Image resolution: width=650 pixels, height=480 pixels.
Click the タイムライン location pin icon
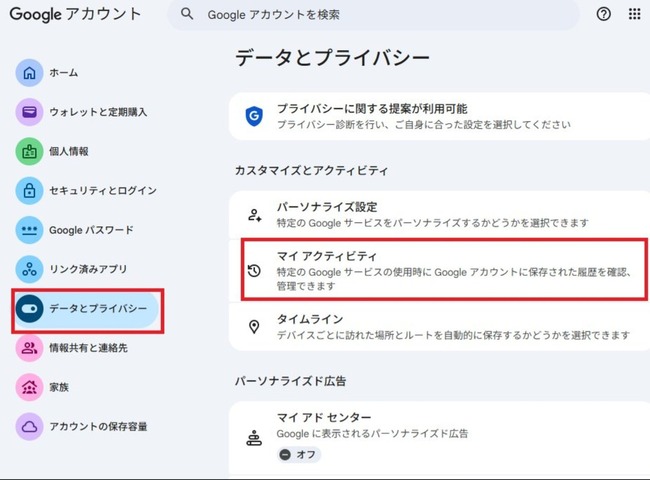254,327
